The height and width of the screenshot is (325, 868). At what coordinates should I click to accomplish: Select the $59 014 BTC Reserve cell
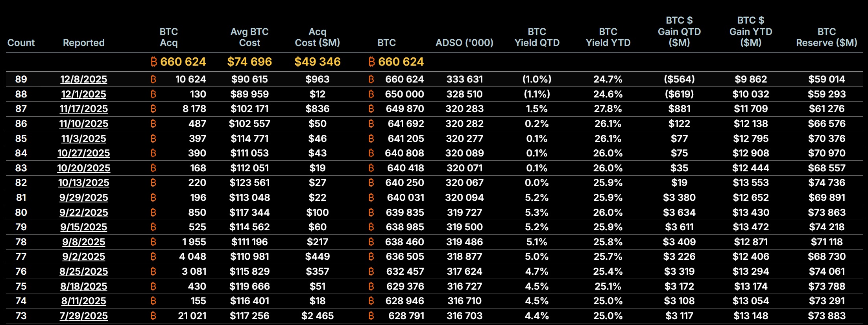[826, 79]
